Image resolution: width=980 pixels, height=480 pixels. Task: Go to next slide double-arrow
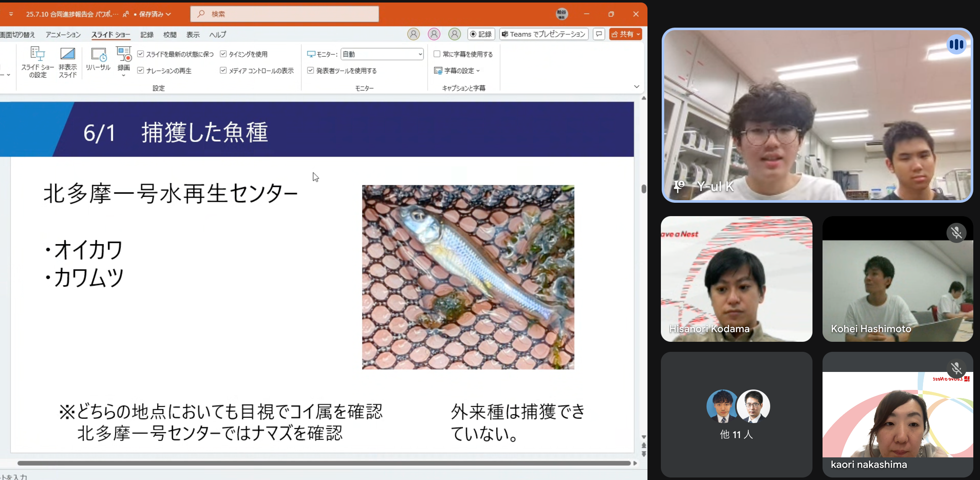click(x=644, y=454)
